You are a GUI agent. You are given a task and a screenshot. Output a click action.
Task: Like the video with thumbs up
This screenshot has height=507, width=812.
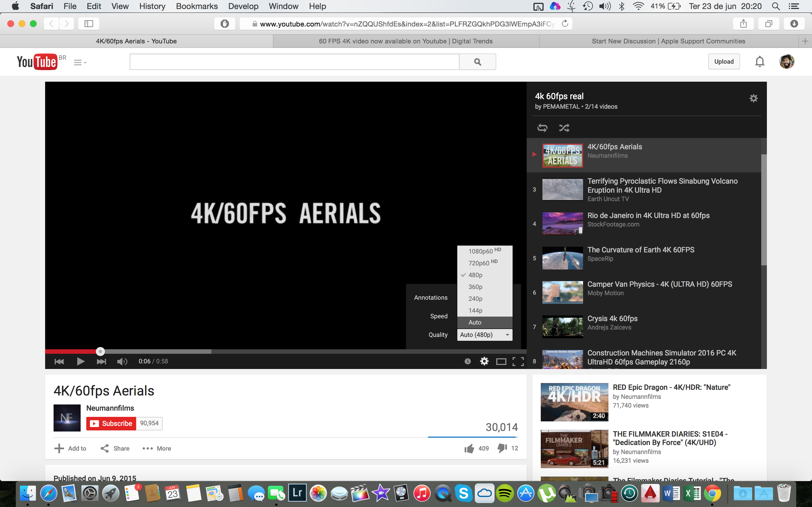tap(469, 448)
